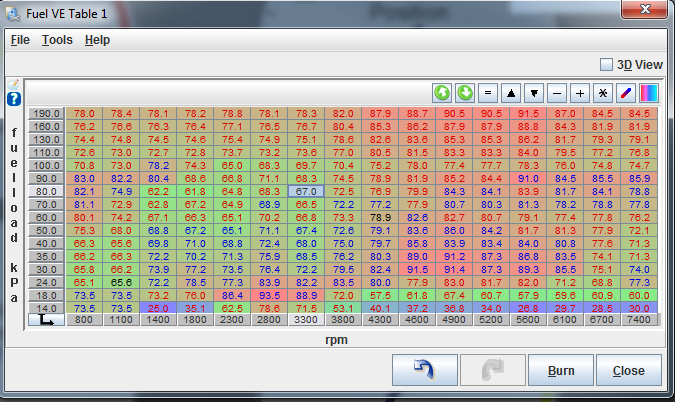This screenshot has height=402, width=675.
Task: Open the Tools menu
Action: [57, 40]
